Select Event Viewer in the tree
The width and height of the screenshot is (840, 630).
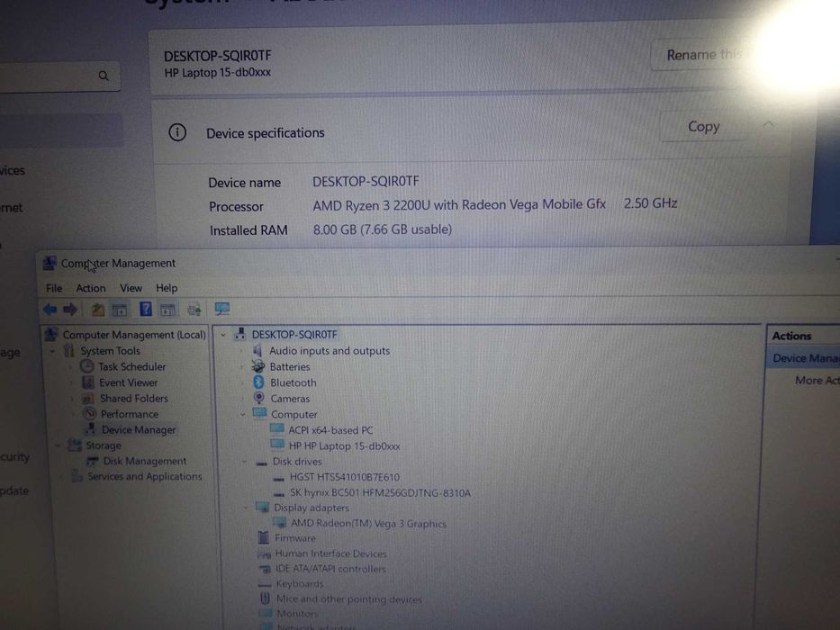pyautogui.click(x=128, y=382)
